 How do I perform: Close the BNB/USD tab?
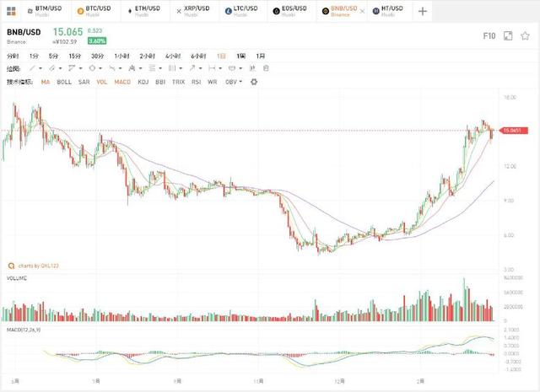pyautogui.click(x=362, y=11)
